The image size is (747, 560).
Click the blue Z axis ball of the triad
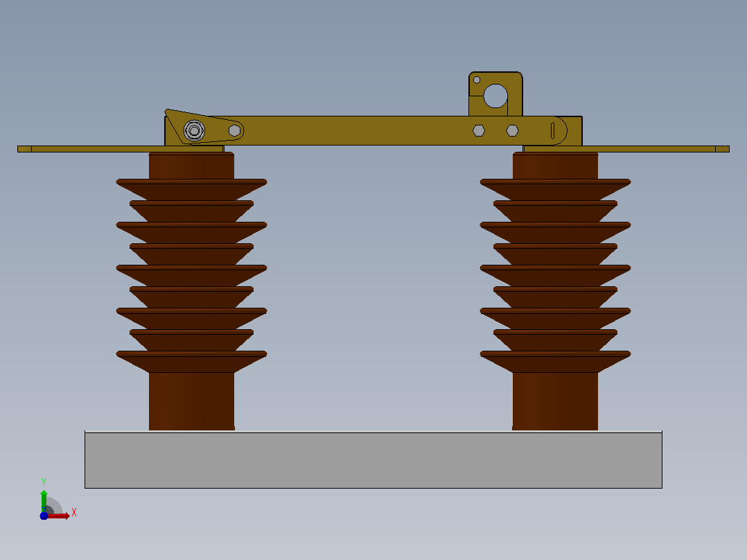44,516
